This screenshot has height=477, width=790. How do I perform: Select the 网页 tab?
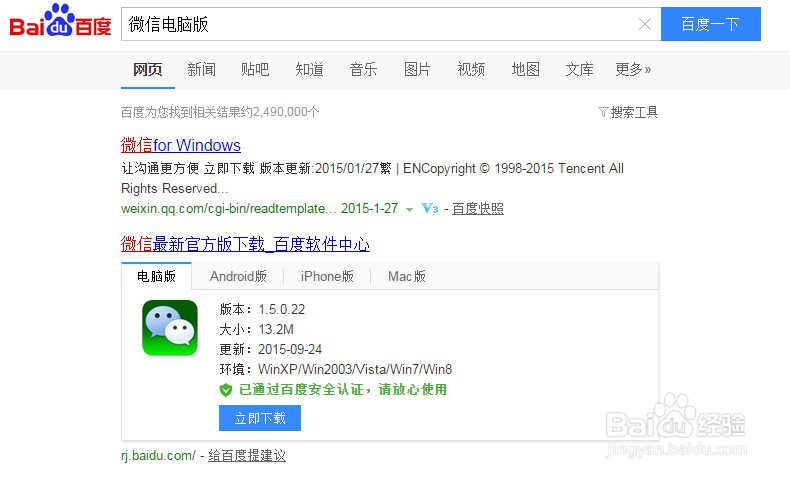(148, 70)
